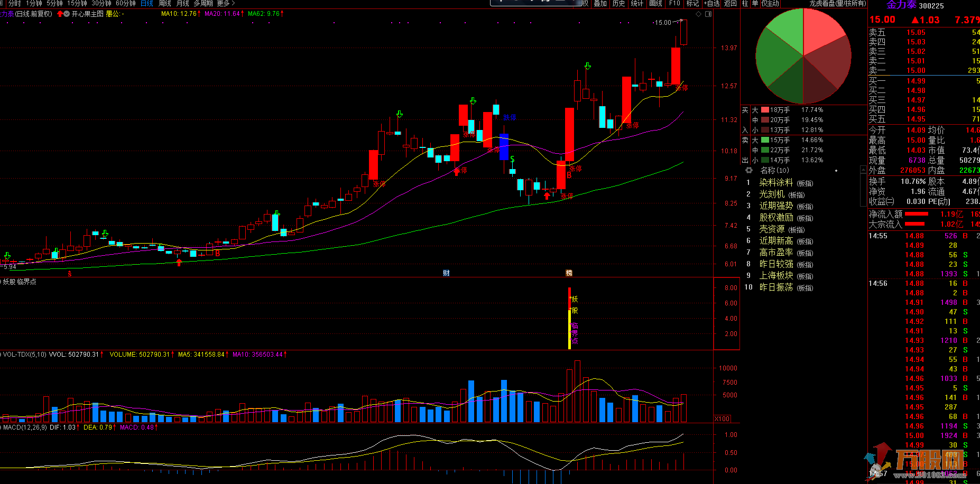
Task: Click the X100 volume scale box
Action: point(722,418)
